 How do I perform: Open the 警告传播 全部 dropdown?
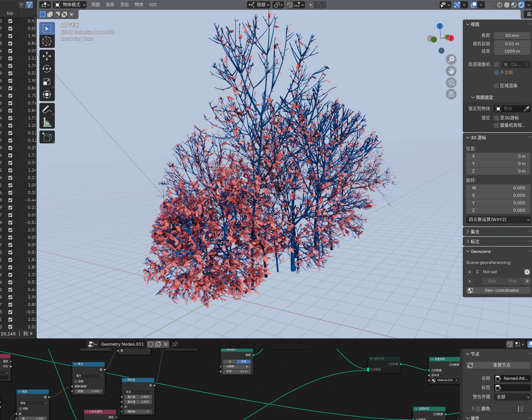tap(512, 397)
